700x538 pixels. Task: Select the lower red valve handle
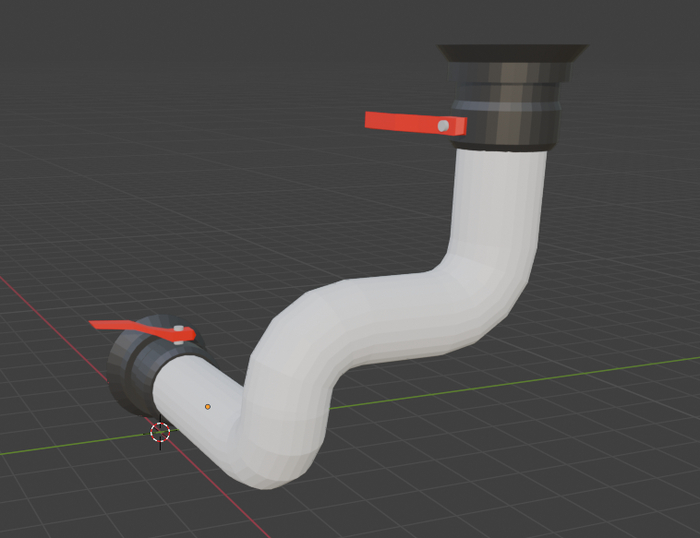(x=130, y=328)
